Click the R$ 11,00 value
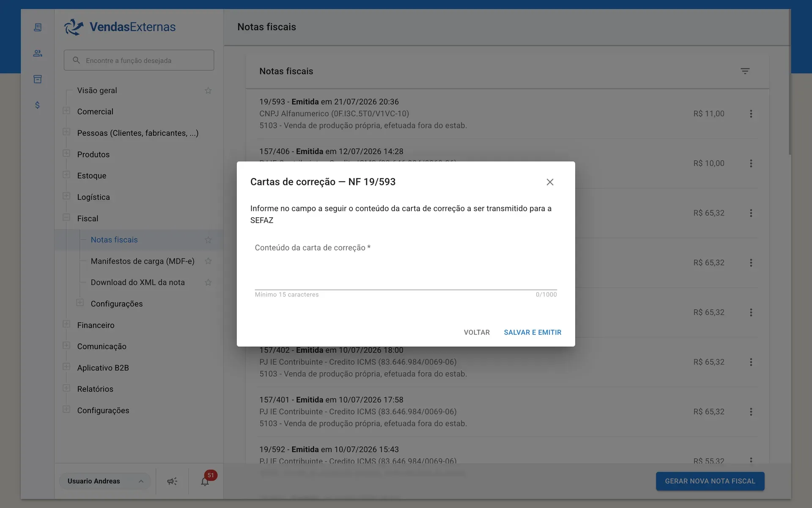812x508 pixels. (708, 114)
